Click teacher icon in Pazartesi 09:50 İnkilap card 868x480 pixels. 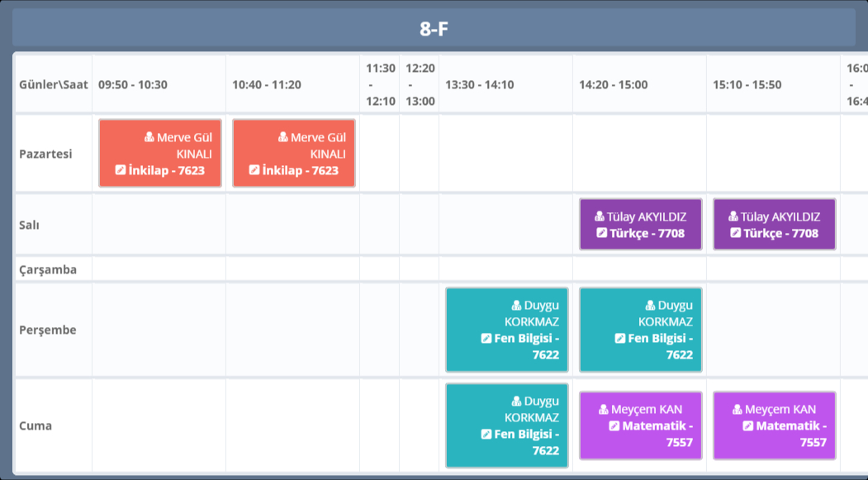click(149, 137)
